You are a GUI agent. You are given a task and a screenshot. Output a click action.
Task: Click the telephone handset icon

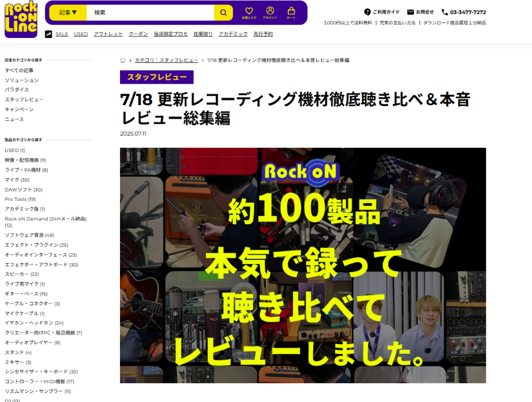point(445,12)
